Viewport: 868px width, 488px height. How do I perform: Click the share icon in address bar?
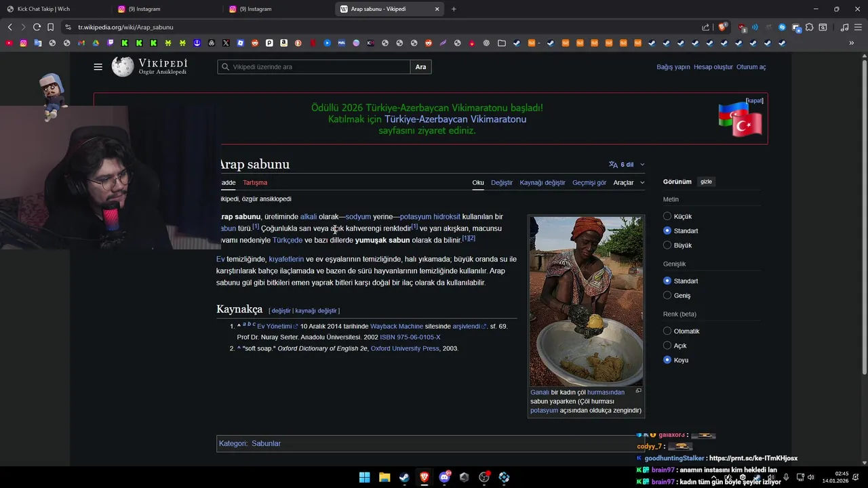(705, 27)
